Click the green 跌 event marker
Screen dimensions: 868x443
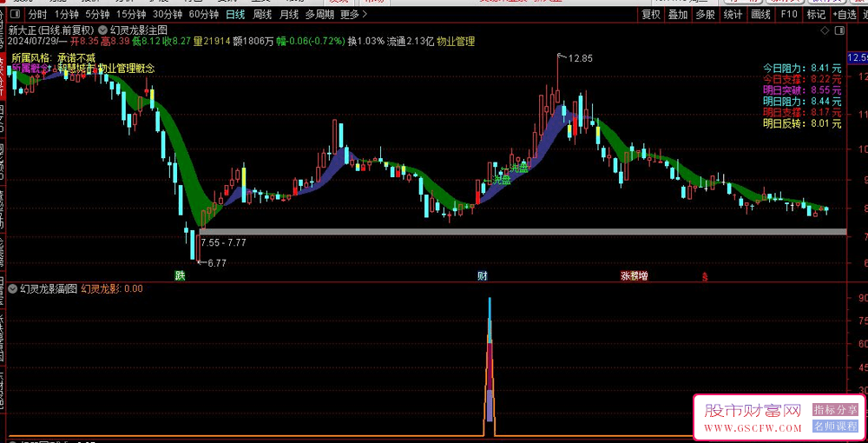[x=180, y=275]
